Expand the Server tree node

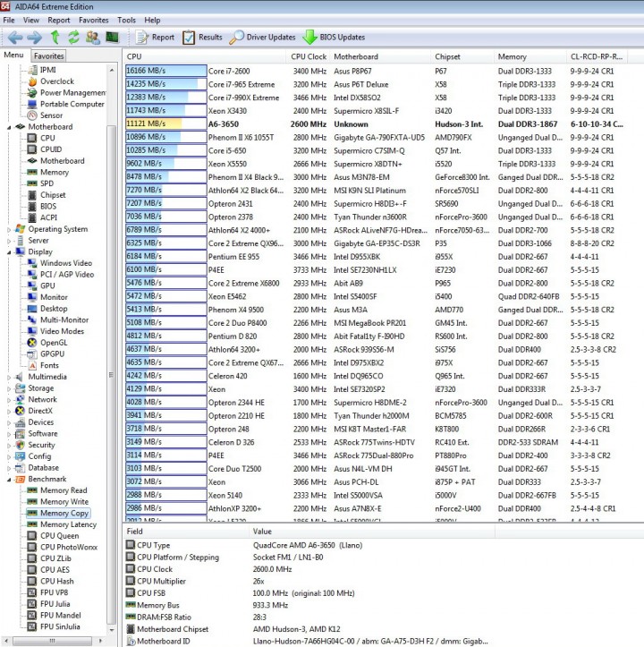[9, 241]
